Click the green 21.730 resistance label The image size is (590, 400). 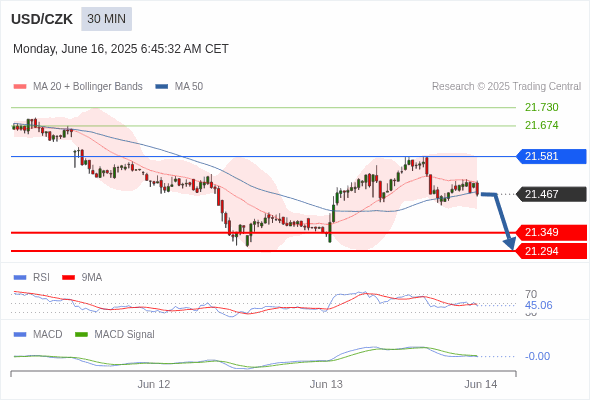pyautogui.click(x=541, y=107)
